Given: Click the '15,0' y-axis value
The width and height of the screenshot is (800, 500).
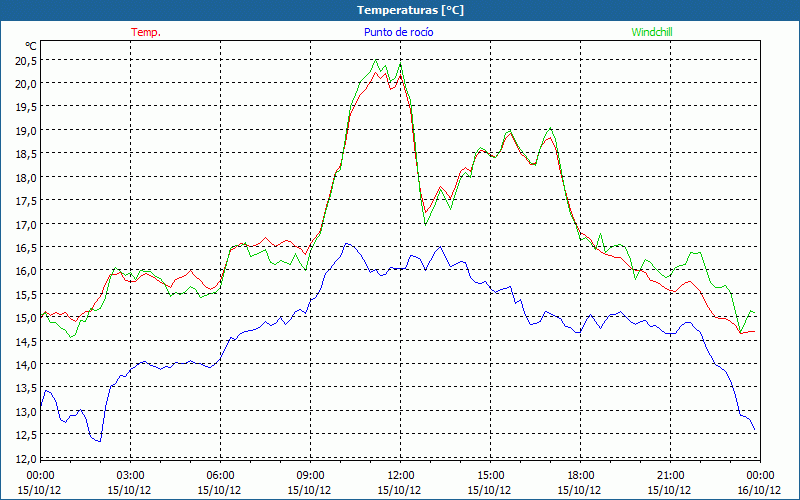Looking at the screenshot, I should click(26, 318).
